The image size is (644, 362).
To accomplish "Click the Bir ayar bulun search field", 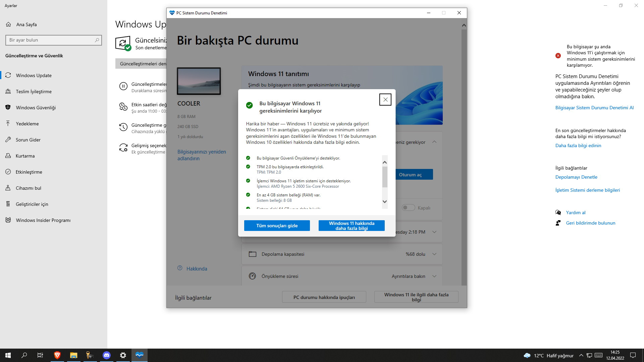I will 50,40.
